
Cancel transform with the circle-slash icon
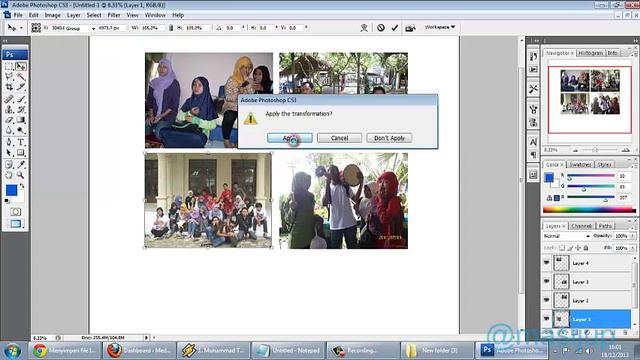click(381, 28)
